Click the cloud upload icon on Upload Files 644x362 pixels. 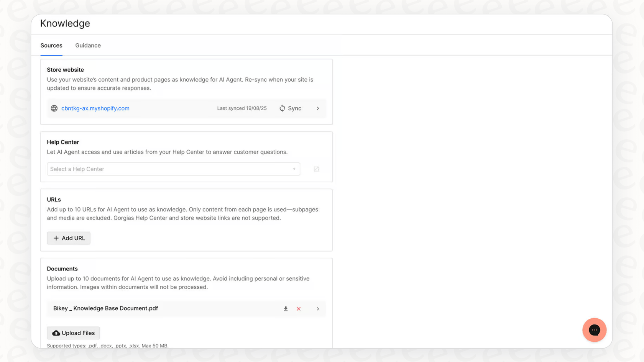tap(56, 333)
